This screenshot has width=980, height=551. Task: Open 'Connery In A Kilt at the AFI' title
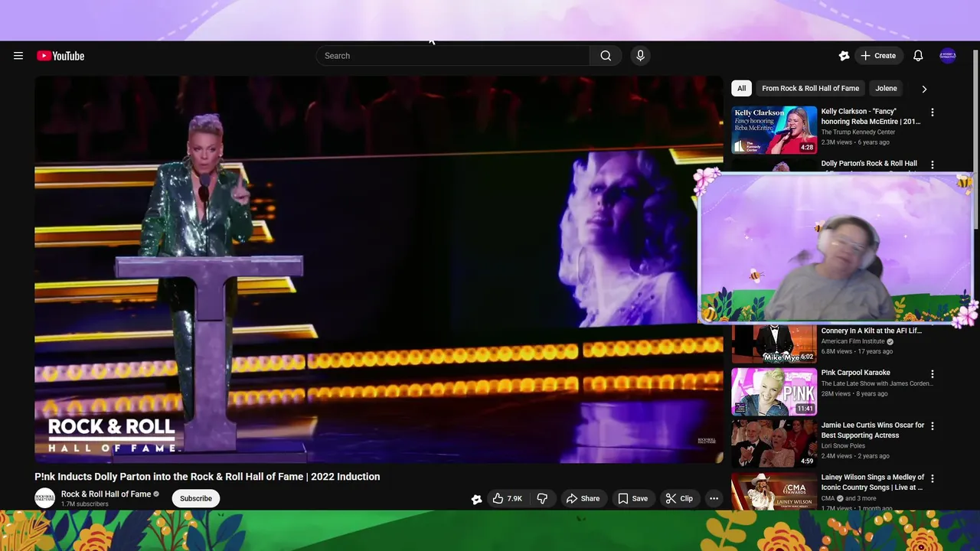[871, 331]
